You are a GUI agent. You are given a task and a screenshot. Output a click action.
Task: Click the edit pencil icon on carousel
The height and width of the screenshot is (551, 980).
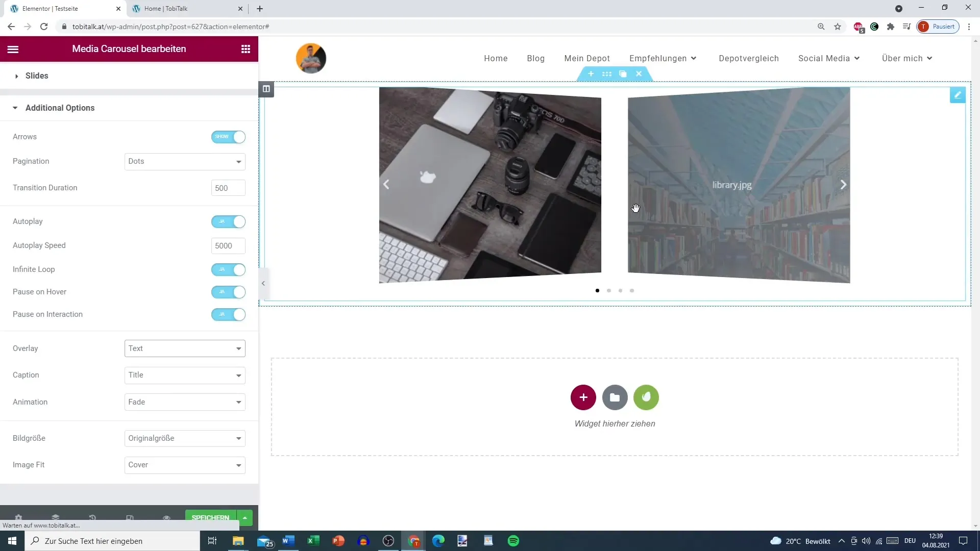pyautogui.click(x=958, y=94)
